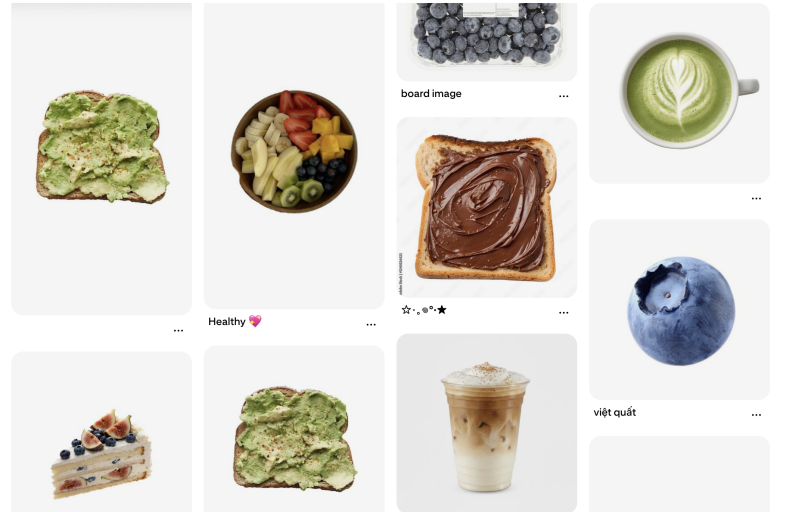
Task: Open the single blueberry pin
Action: click(x=679, y=310)
